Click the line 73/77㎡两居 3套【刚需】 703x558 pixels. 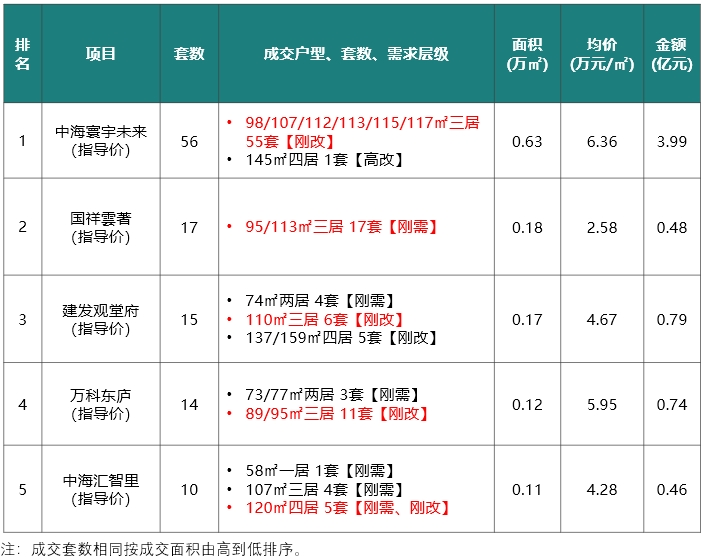tap(333, 395)
